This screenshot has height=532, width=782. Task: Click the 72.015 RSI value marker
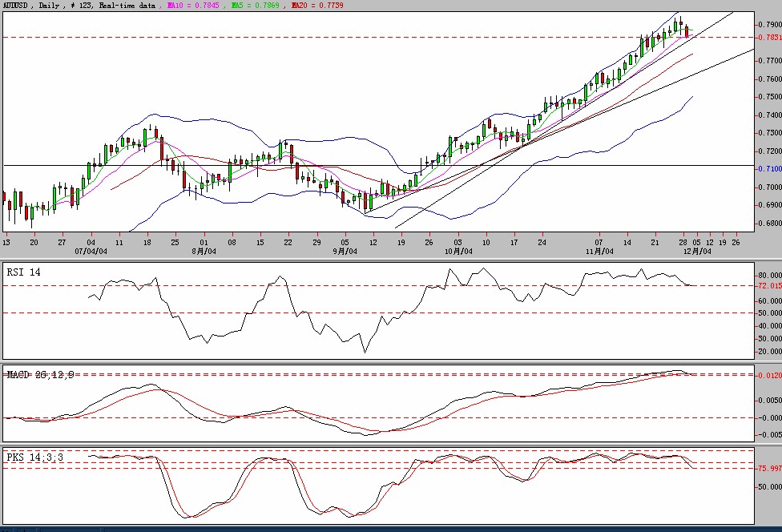point(769,285)
